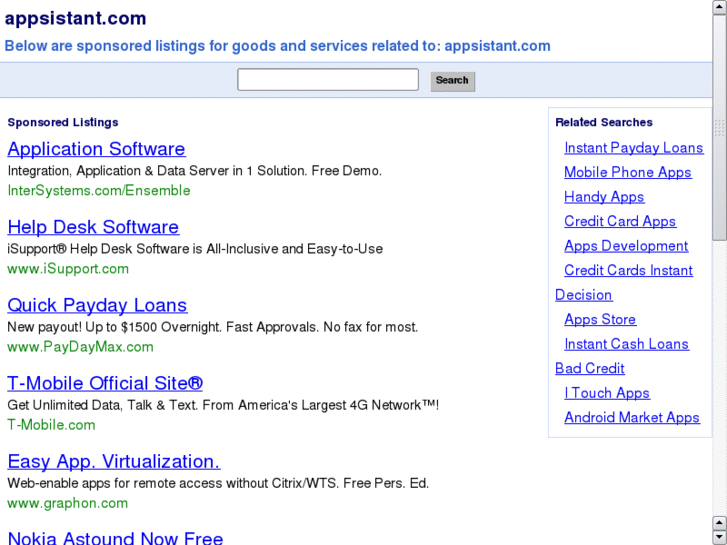This screenshot has height=545, width=727.
Task: Click the scrollbar up arrow at top
Action: (x=720, y=7)
